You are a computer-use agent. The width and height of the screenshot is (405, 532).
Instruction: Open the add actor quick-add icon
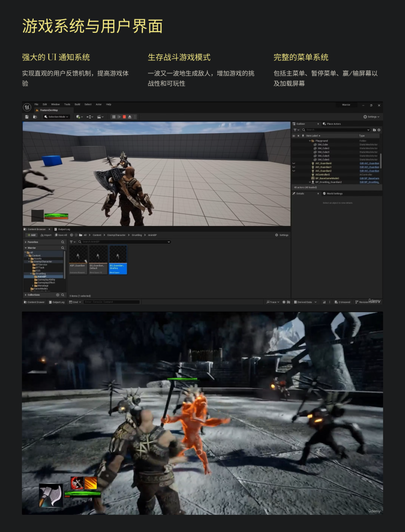(79, 117)
